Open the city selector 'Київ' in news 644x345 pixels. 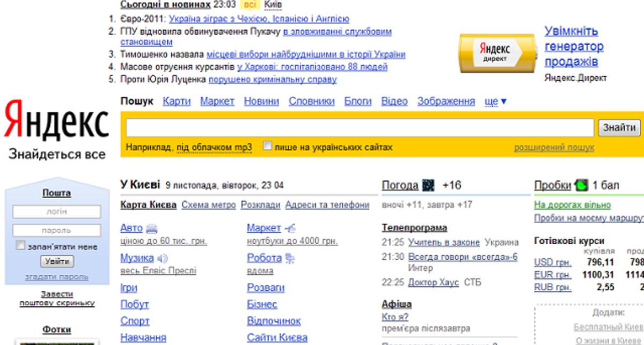tap(273, 5)
